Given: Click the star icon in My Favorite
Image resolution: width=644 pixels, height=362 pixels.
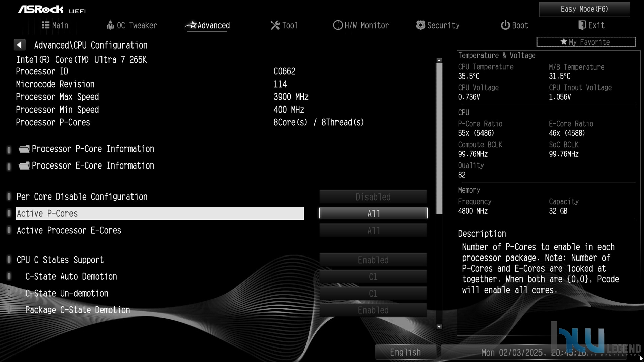Looking at the screenshot, I should pos(564,42).
